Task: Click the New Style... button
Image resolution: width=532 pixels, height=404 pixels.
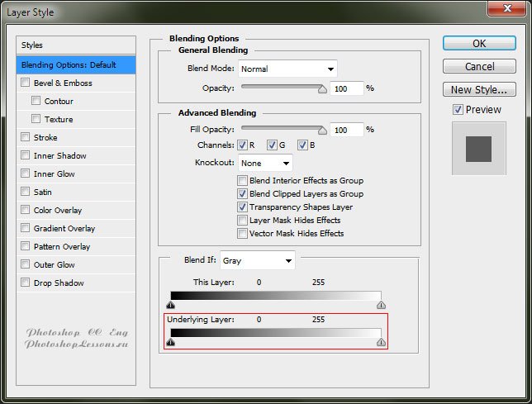Action: (479, 90)
